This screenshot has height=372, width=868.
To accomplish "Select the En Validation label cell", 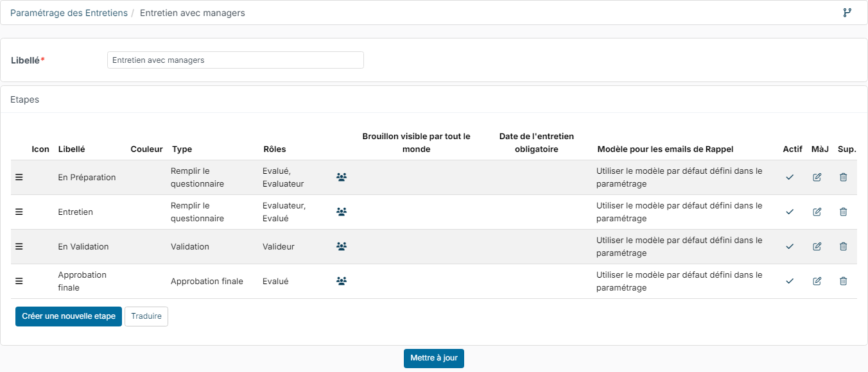I will click(x=83, y=246).
